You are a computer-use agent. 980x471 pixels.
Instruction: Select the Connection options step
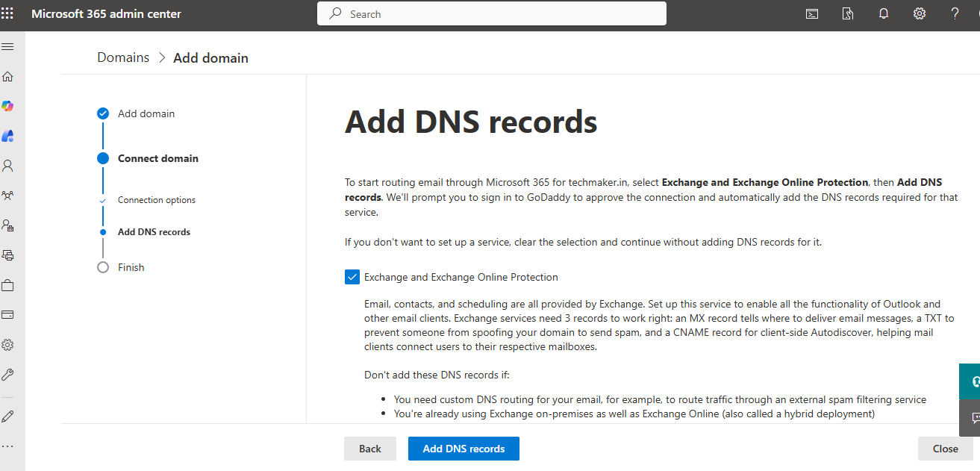click(156, 200)
